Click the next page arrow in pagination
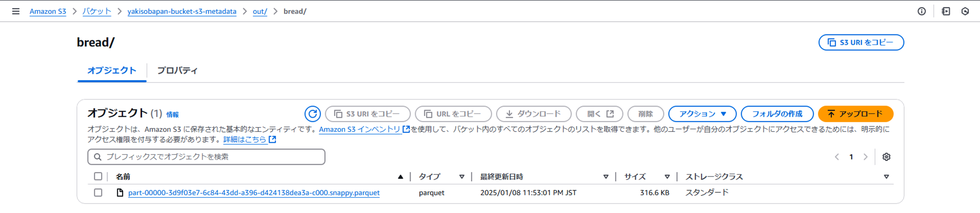 click(866, 157)
